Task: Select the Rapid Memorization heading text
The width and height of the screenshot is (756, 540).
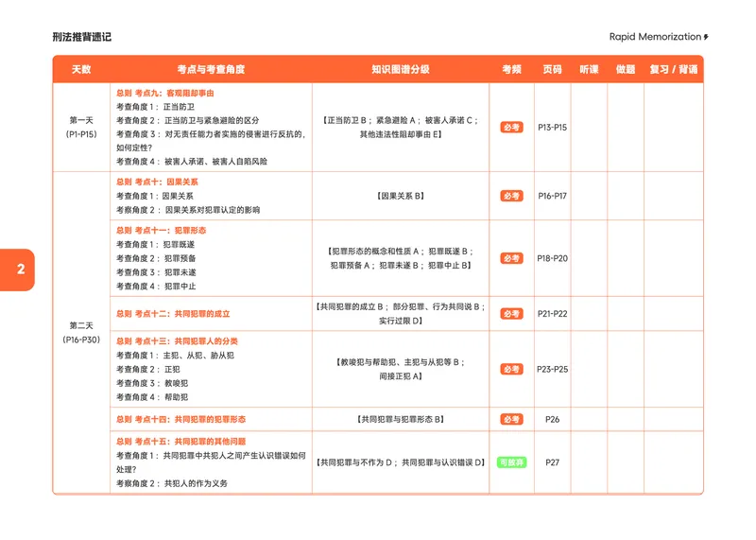Action: (655, 37)
